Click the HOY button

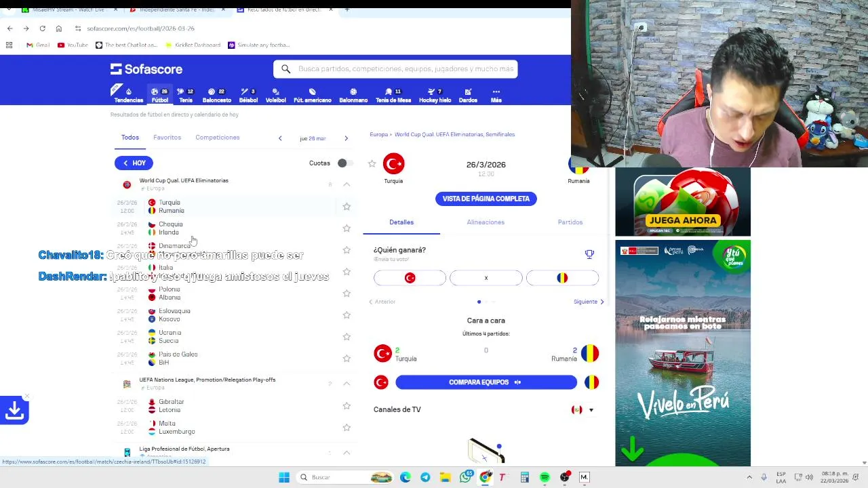coord(134,163)
